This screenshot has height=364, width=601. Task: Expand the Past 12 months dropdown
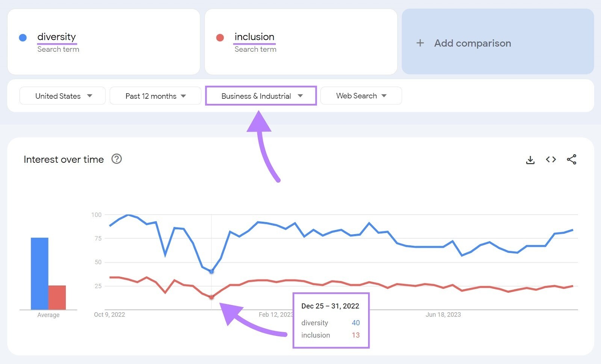(155, 96)
